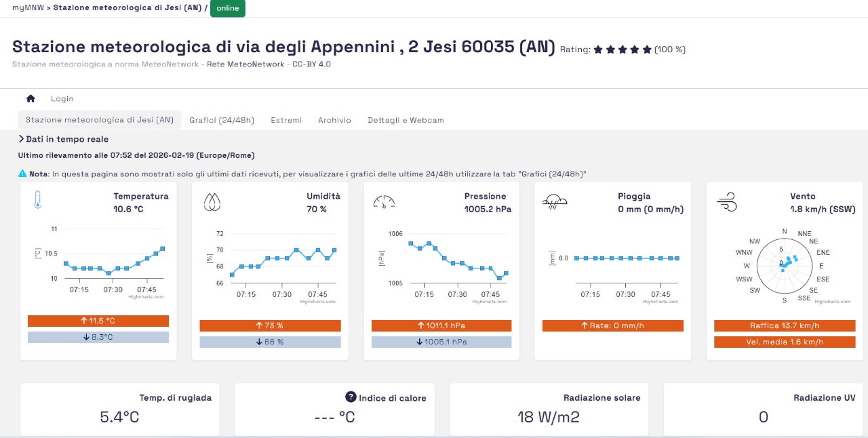Open the Grafici (24/48h) tab
The image size is (868, 438).
click(222, 120)
